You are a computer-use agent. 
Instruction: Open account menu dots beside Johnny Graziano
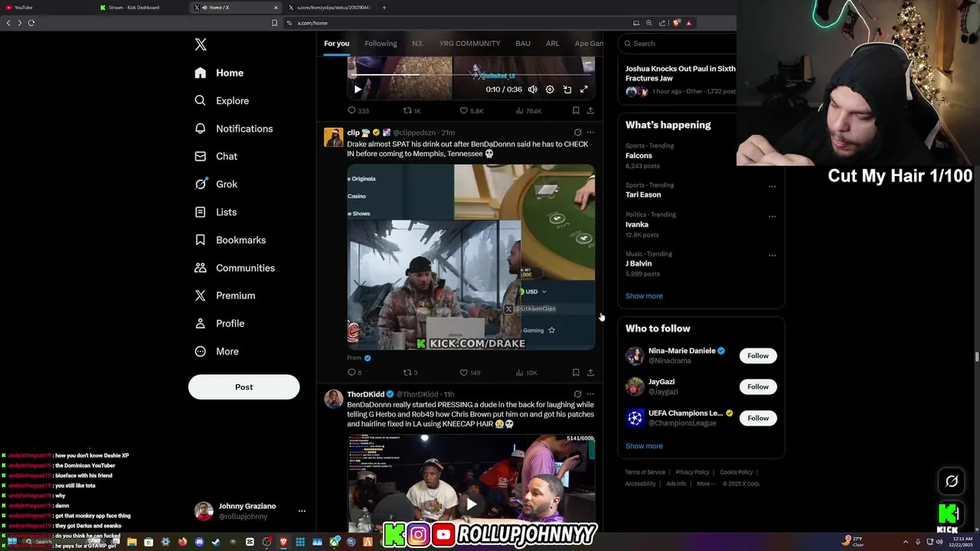point(302,510)
